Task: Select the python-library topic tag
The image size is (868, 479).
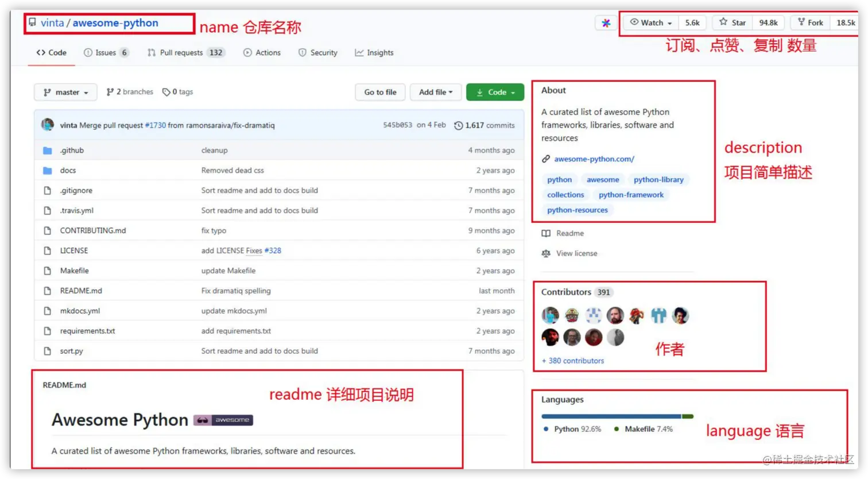Action: click(x=658, y=180)
